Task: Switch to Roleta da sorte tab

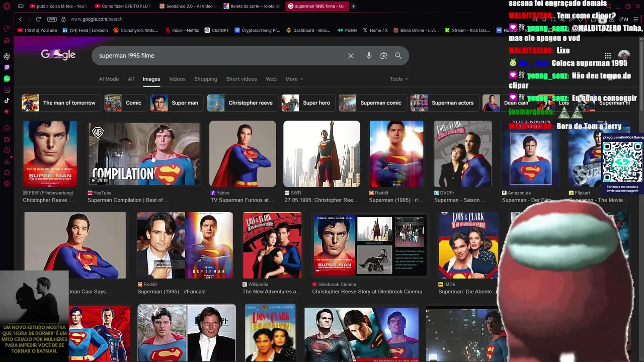Action: tap(251, 6)
